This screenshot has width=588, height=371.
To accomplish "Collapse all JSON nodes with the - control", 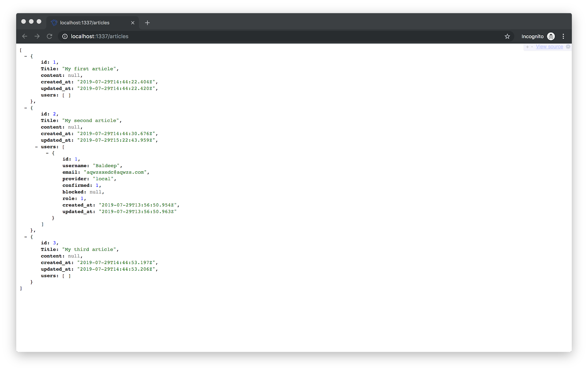I will [532, 47].
